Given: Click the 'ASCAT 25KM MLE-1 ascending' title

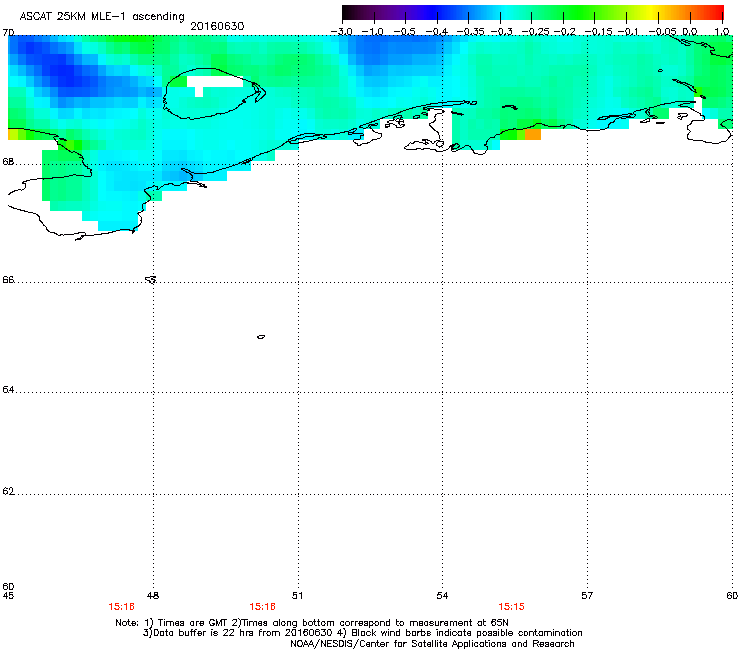Looking at the screenshot, I should point(102,16).
